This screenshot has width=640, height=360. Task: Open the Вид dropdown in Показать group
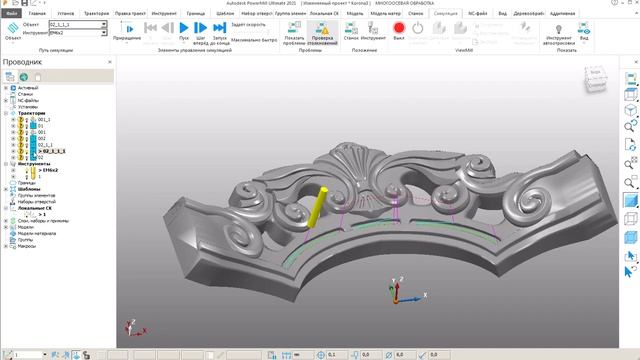pyautogui.click(x=584, y=31)
